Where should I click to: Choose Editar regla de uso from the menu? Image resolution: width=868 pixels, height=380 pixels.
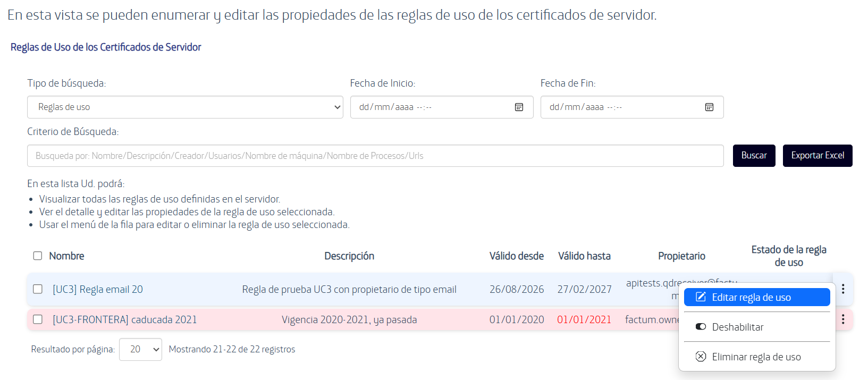(757, 297)
